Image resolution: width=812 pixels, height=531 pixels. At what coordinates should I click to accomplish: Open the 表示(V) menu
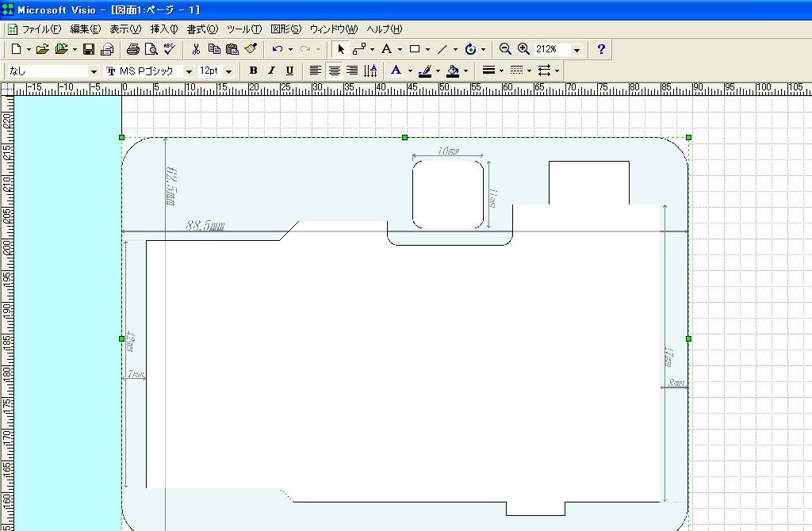(125, 29)
